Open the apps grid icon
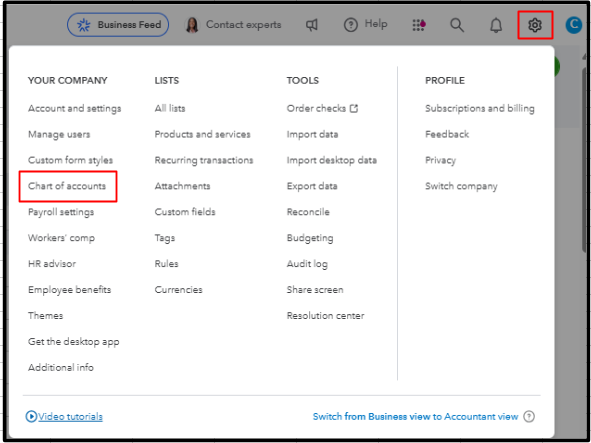 tap(419, 25)
